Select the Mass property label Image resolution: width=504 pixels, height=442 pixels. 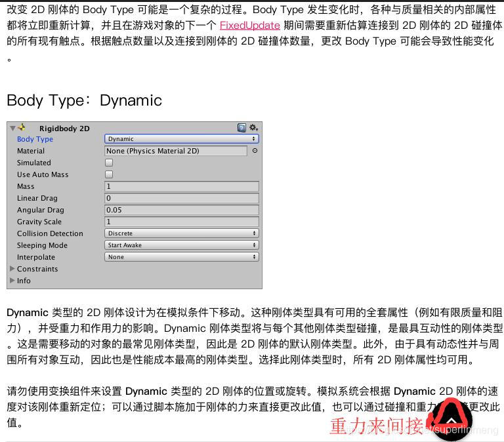pyautogui.click(x=26, y=186)
